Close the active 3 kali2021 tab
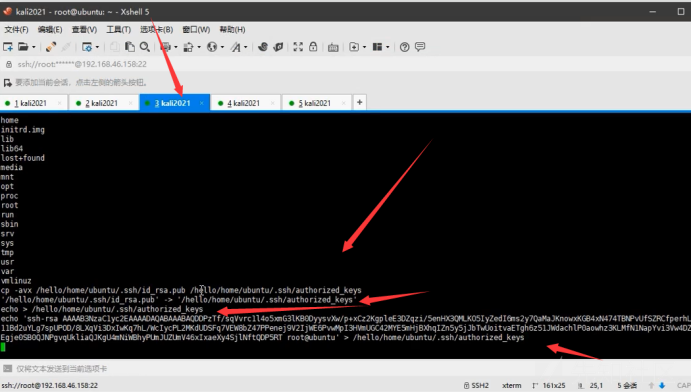This screenshot has height=392, width=692. pos(202,103)
